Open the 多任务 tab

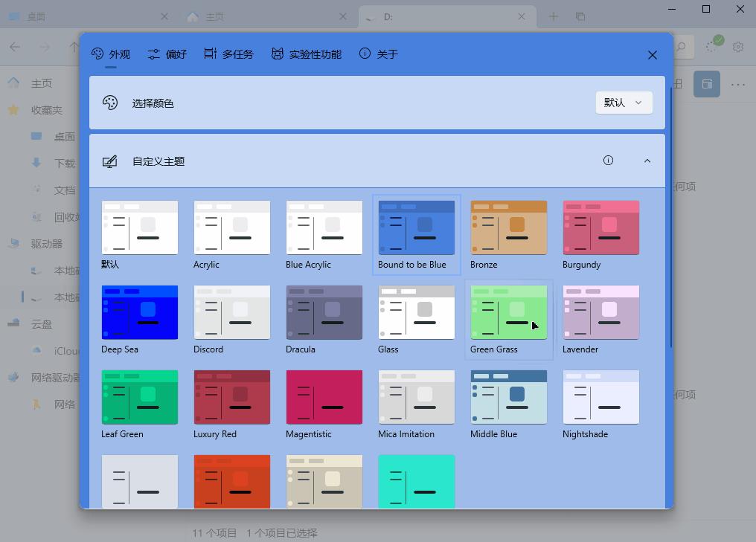(228, 54)
